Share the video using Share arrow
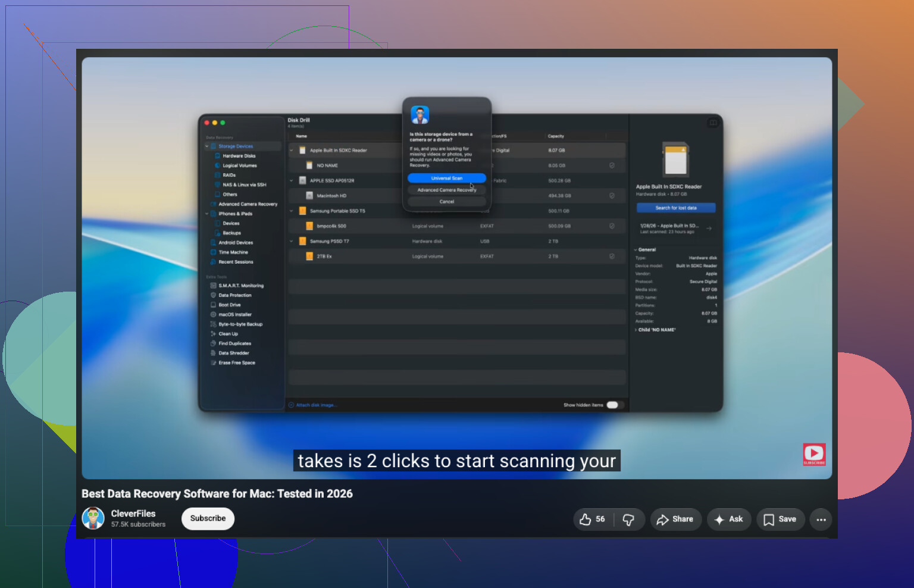Image resolution: width=914 pixels, height=588 pixels. (675, 520)
